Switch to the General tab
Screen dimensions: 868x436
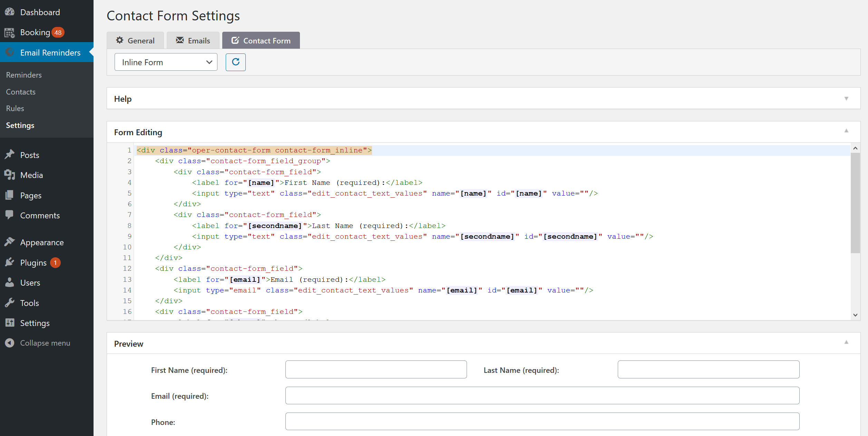coord(135,41)
